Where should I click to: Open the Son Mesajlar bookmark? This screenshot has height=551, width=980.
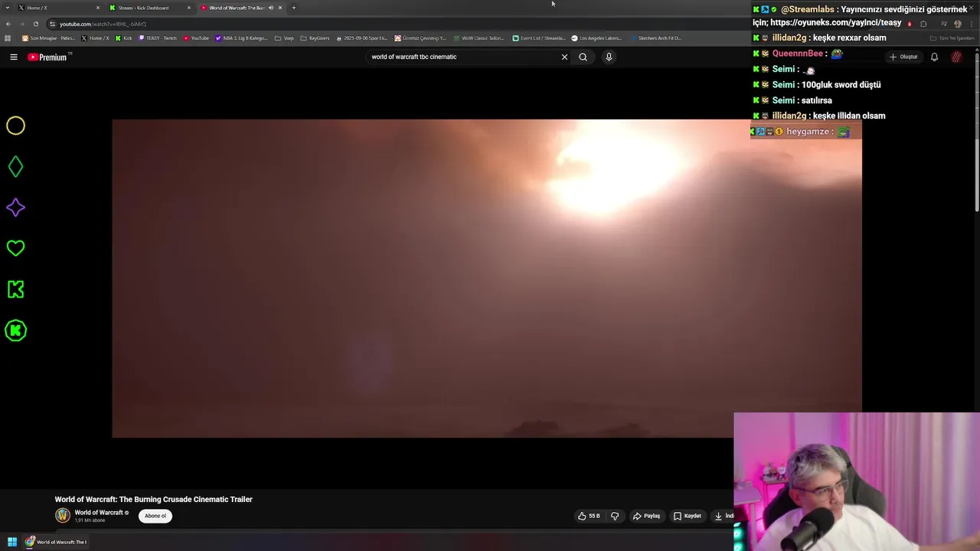[48, 37]
